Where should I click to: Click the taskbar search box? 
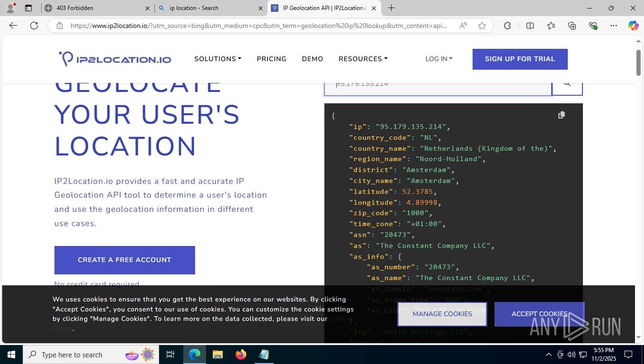point(90,355)
